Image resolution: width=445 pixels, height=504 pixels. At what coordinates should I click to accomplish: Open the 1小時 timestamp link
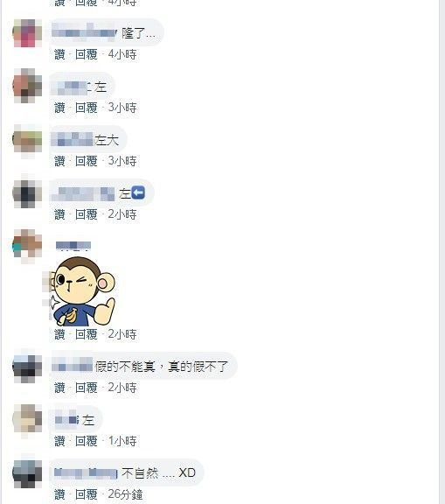click(x=122, y=441)
